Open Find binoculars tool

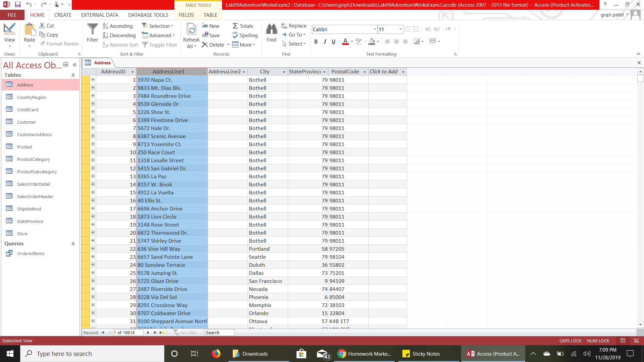tap(271, 29)
